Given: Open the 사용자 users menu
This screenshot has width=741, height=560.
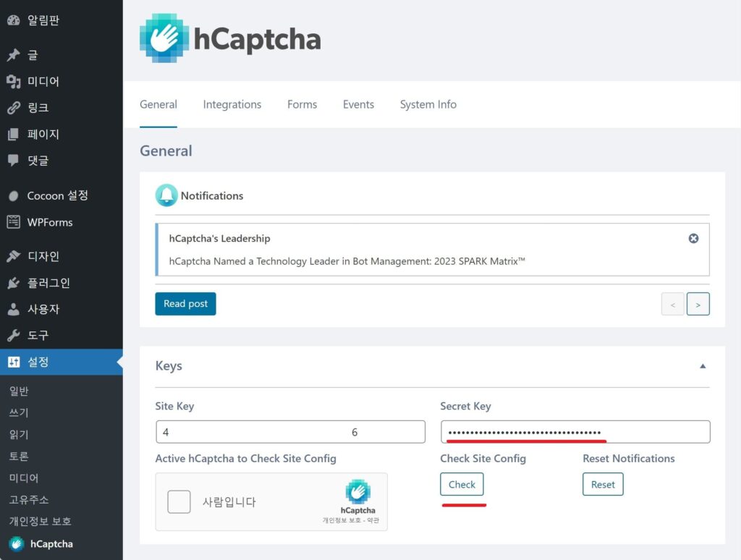Looking at the screenshot, I should tap(62, 309).
